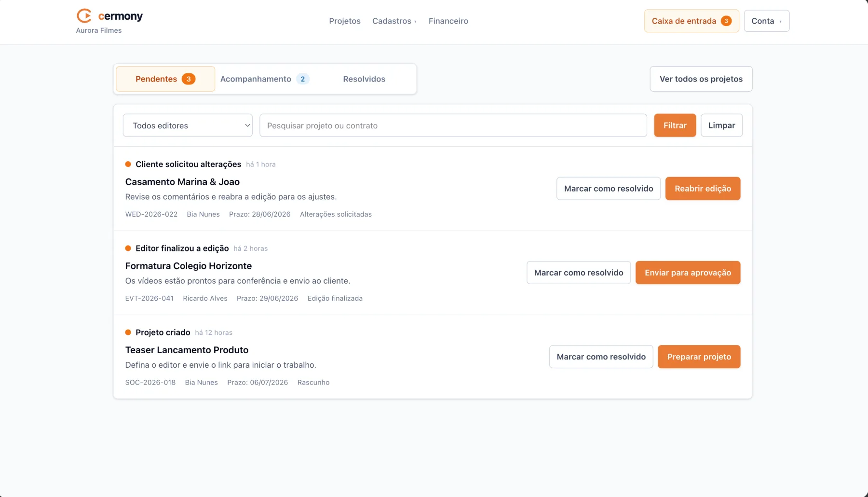
Task: Click the Caixa de entrada notification badge
Action: click(726, 21)
